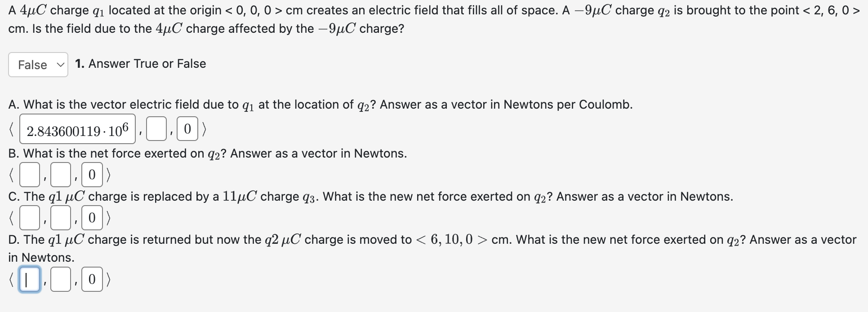Screen dimensions: 868x312
Task: Change the answer from False to True
Action: [x=38, y=65]
